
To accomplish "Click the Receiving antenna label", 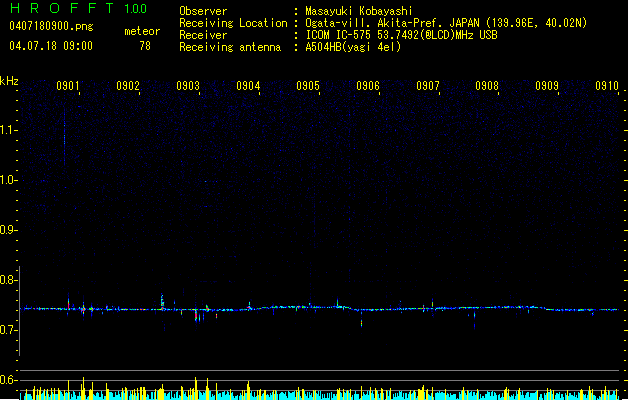I will 230,47.
